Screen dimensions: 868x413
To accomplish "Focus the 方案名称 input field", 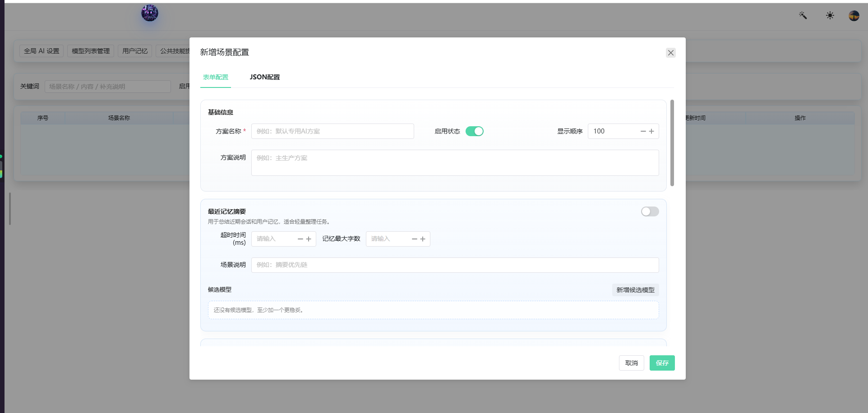I will click(332, 131).
